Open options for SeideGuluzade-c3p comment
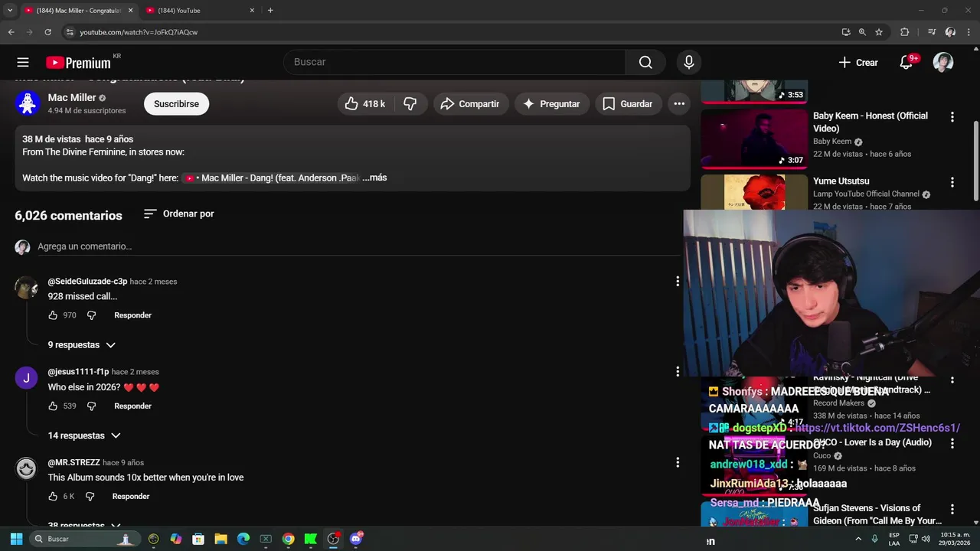This screenshot has height=551, width=980. [x=678, y=282]
